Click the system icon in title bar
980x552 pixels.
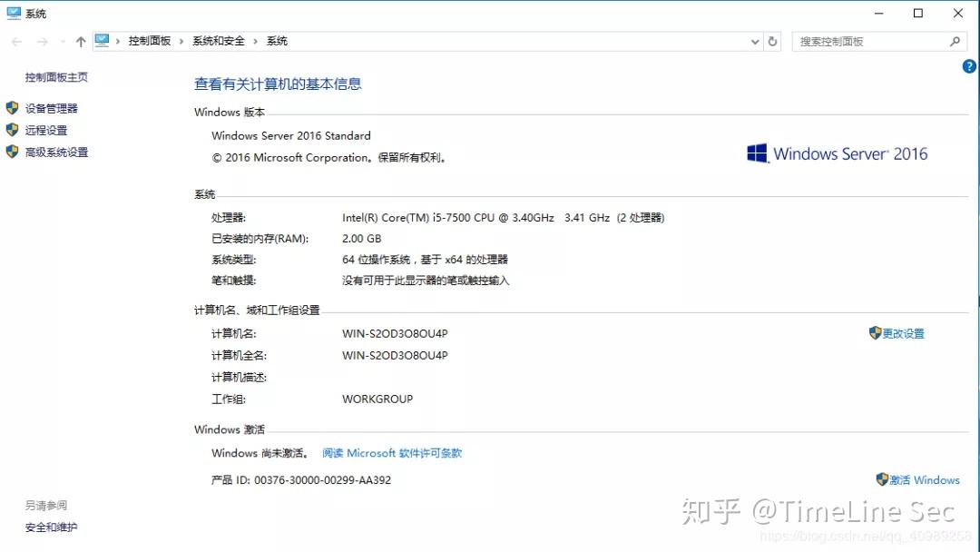[x=14, y=13]
